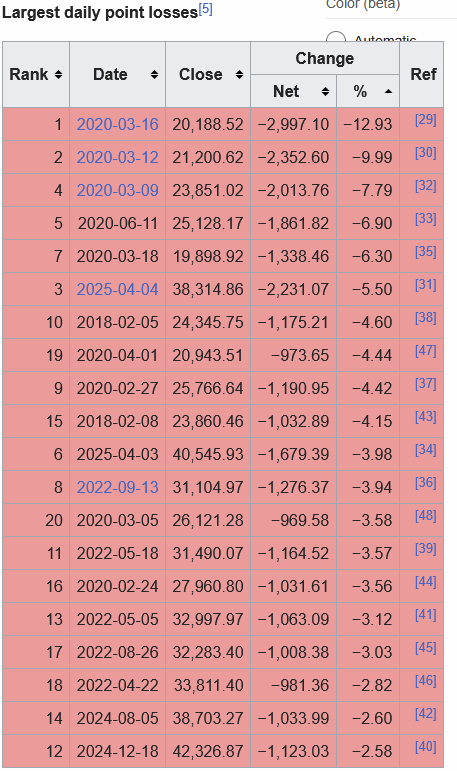The image size is (457, 771).
Task: Open reference [42] for 2024-08-05 row
Action: click(x=426, y=713)
